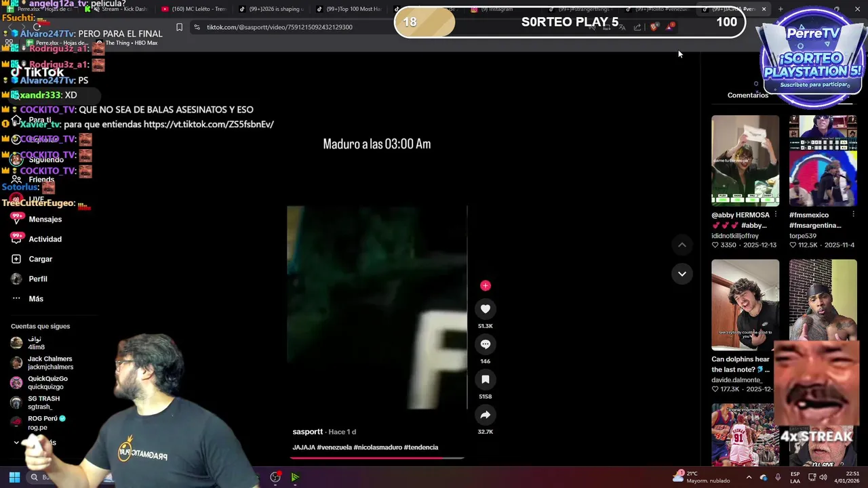Go to the next video with down chevron
This screenshot has height=488, width=868.
(x=682, y=274)
